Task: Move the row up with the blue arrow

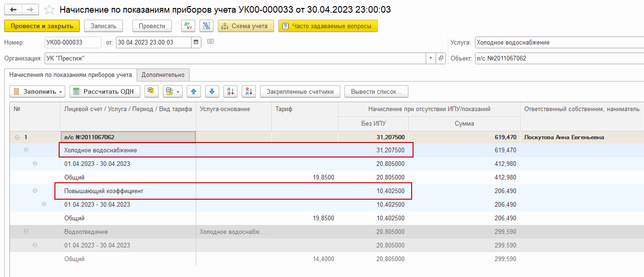Action: pyautogui.click(x=194, y=91)
